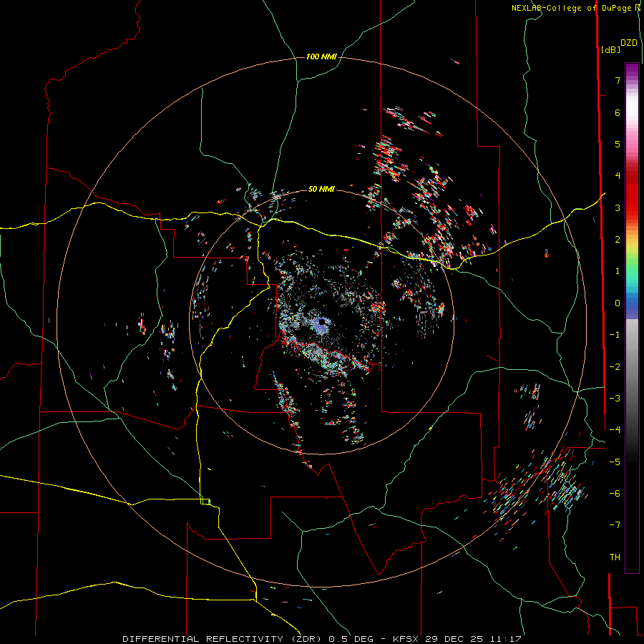Click the radar site center dot
The width and height of the screenshot is (644, 644).
pos(321,322)
